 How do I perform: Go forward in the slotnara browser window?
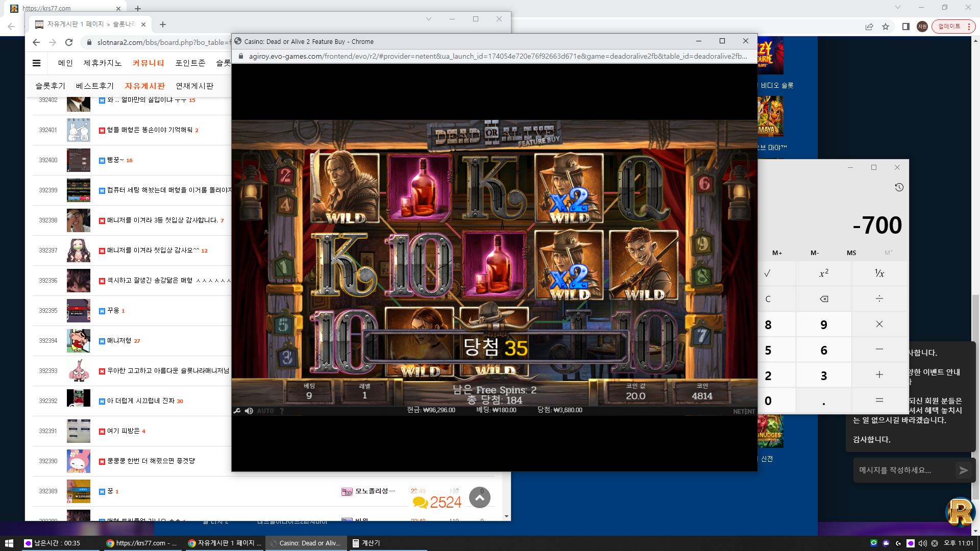pyautogui.click(x=53, y=42)
